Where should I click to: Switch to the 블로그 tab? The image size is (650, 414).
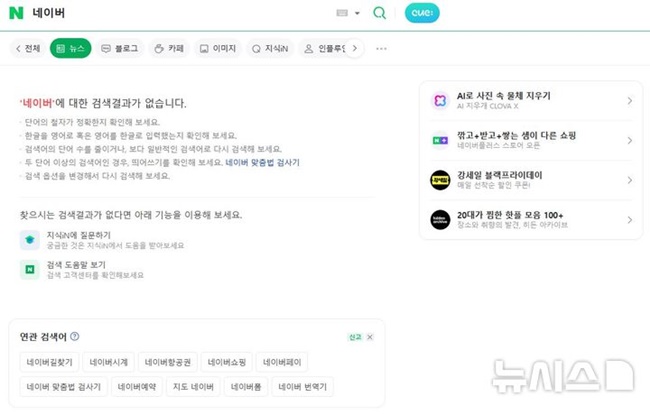click(119, 48)
